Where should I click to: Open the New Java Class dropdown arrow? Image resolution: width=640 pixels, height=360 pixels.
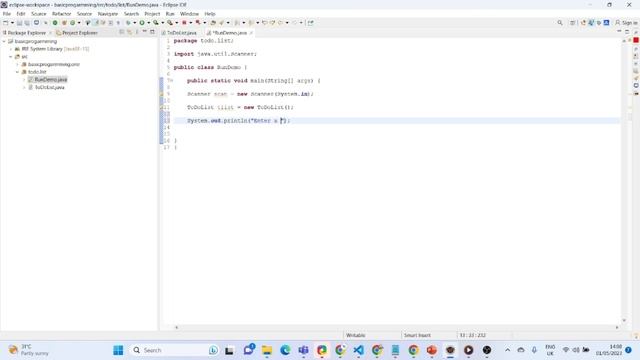(79, 23)
